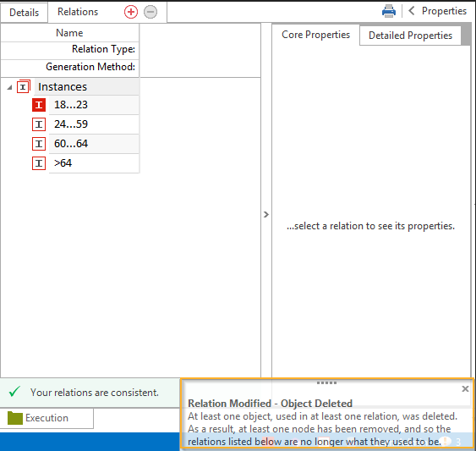Click the red plus add relation icon
This screenshot has width=476, height=451.
(x=131, y=12)
